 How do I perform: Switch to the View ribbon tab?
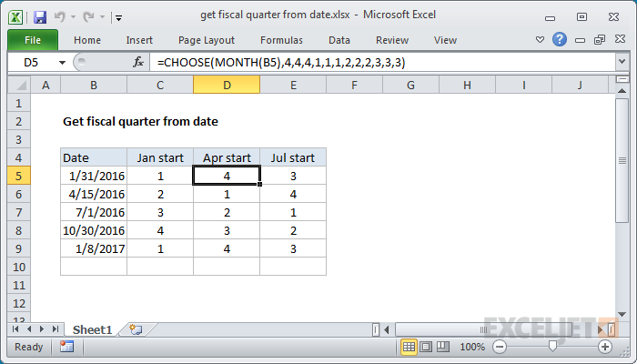coord(445,40)
